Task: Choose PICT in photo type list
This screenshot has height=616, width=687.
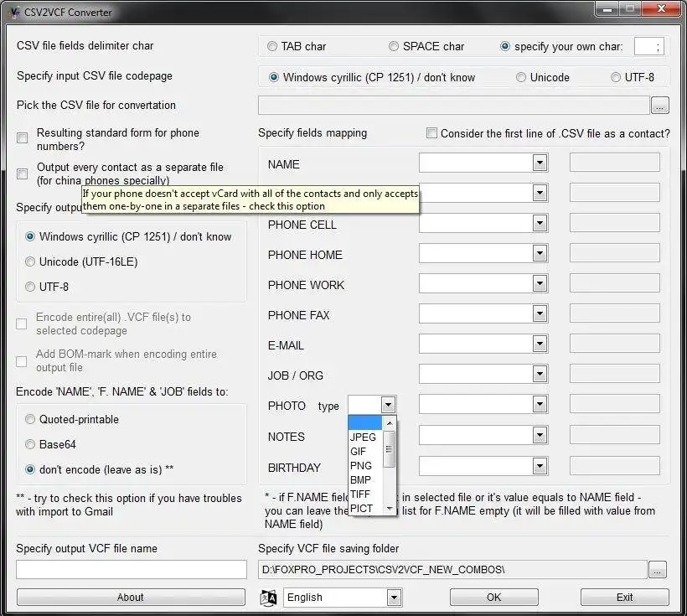Action: click(x=365, y=509)
